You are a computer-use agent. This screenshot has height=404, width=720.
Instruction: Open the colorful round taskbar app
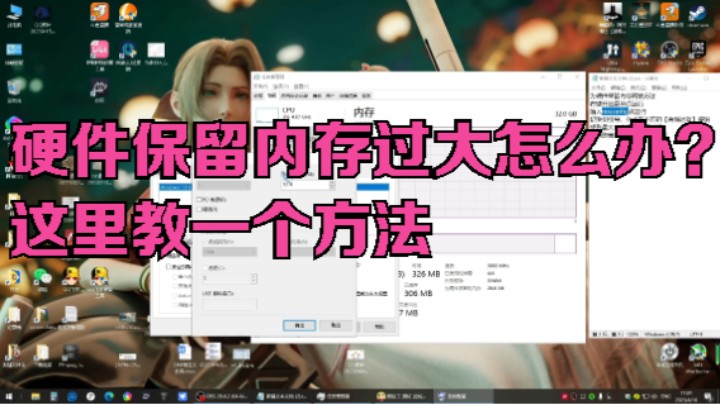127,396
